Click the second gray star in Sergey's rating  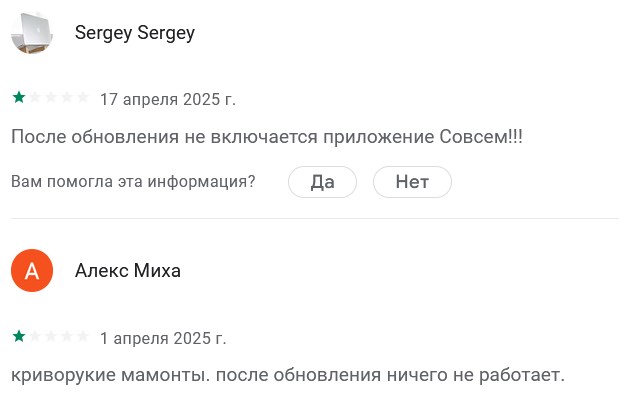point(35,97)
